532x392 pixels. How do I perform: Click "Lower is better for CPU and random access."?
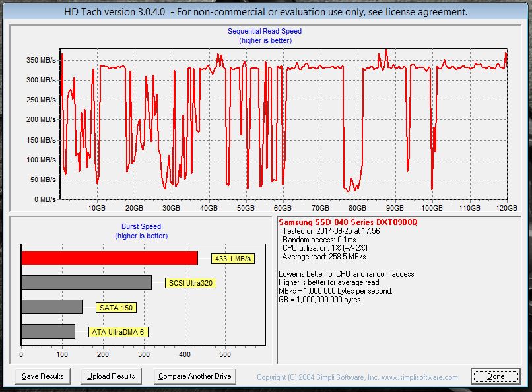pyautogui.click(x=347, y=274)
